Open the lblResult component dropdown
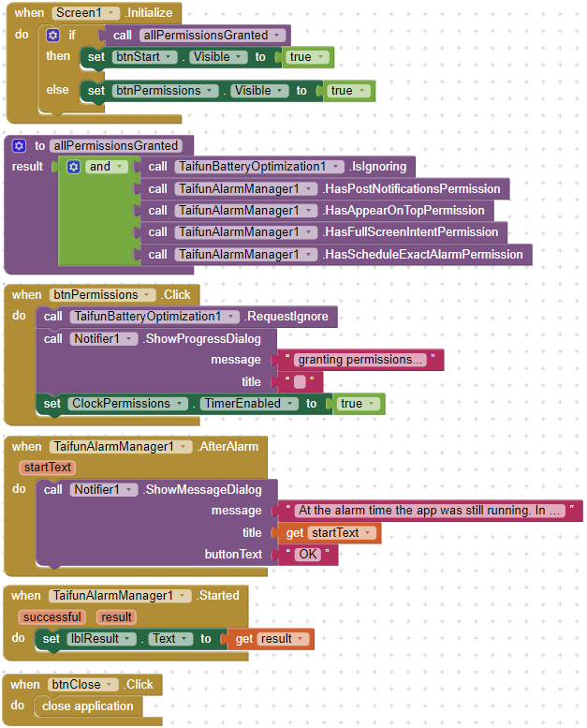 point(138,639)
